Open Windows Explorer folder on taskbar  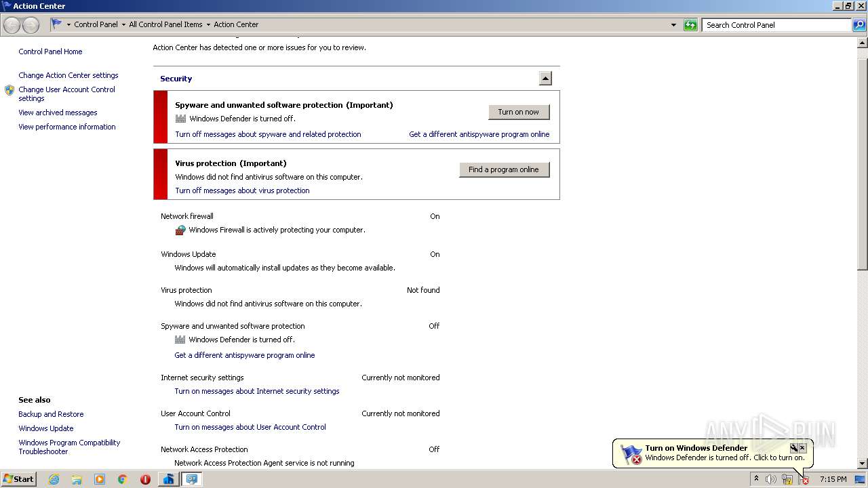coord(77,479)
